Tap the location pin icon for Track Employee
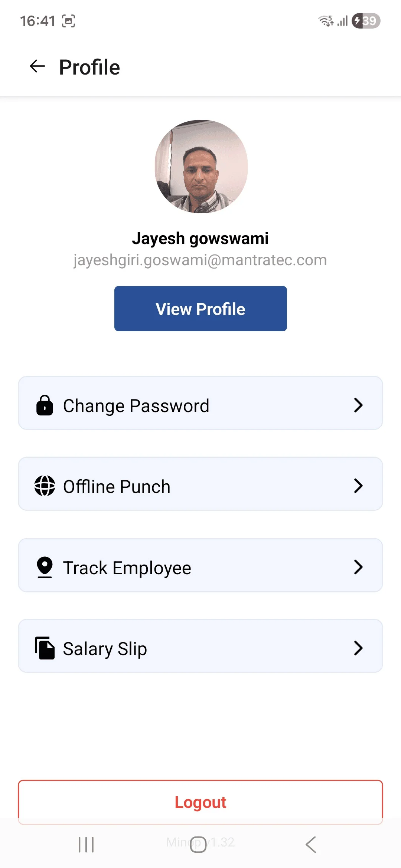Screen dimensions: 401x868 (45, 567)
